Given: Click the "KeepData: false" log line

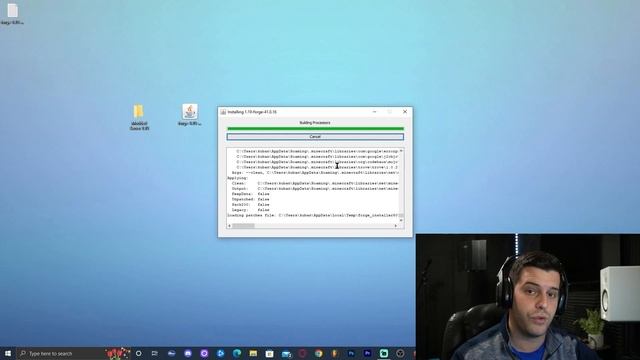Looking at the screenshot, I should [x=250, y=194].
